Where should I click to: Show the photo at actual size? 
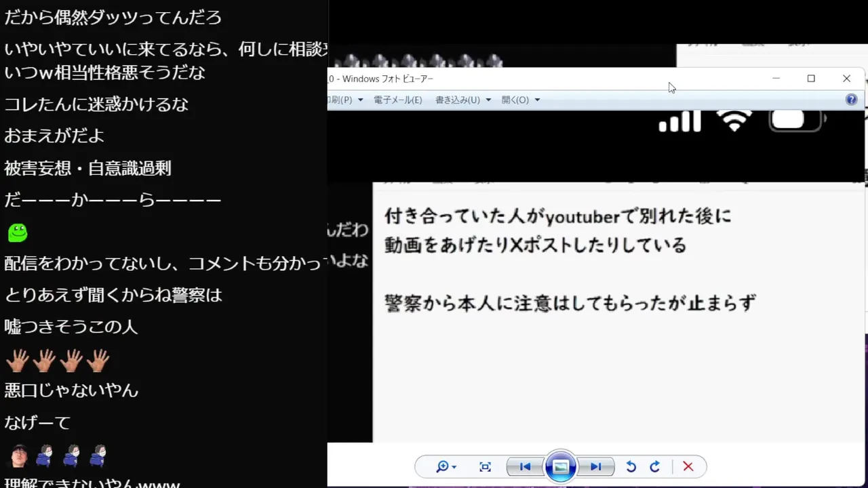click(x=485, y=466)
